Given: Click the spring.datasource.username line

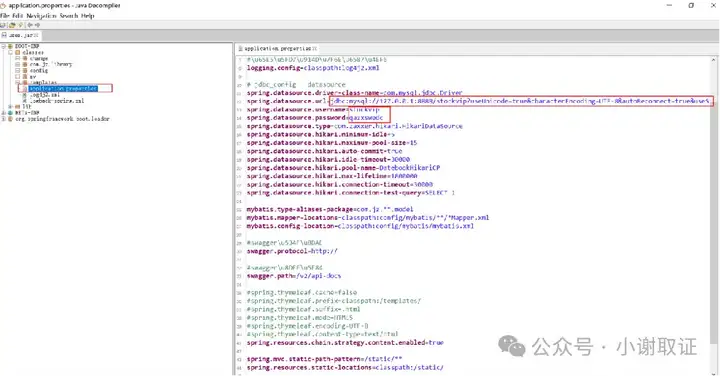Looking at the screenshot, I should pyautogui.click(x=313, y=109).
